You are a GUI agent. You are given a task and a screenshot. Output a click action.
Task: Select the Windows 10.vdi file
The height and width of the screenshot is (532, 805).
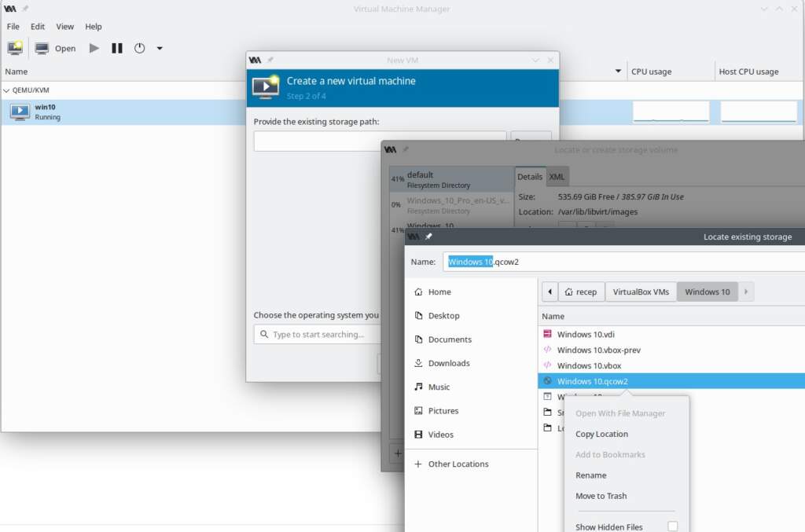point(585,334)
